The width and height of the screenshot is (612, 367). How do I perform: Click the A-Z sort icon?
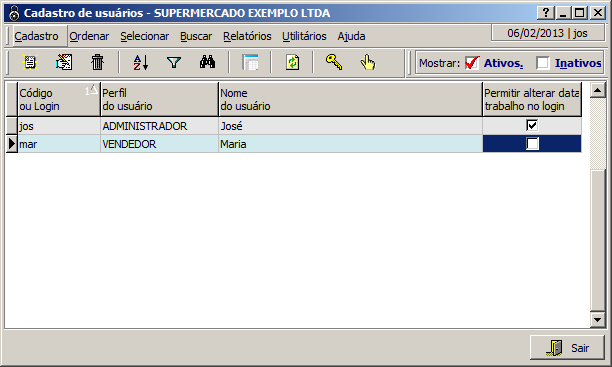pyautogui.click(x=141, y=62)
